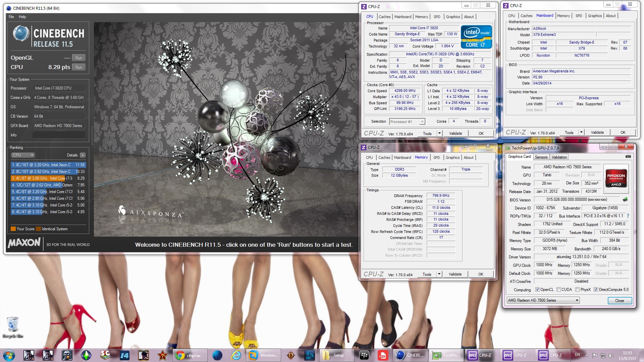Switch to the Sensors tab in GPU-Z
The width and height of the screenshot is (644, 362).
tap(541, 157)
